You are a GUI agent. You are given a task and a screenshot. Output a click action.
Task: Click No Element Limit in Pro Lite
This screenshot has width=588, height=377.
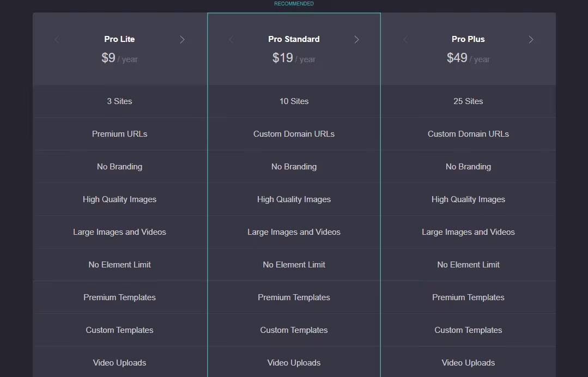(x=120, y=265)
